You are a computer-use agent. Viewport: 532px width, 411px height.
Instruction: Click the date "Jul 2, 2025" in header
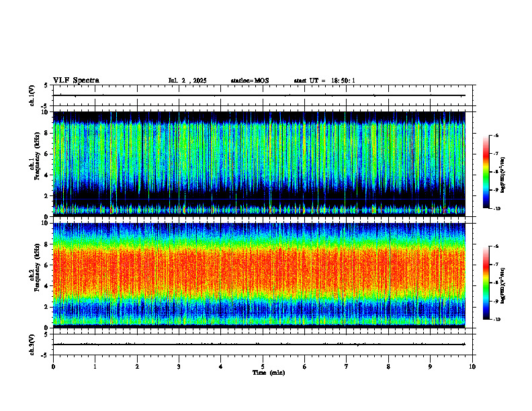pyautogui.click(x=187, y=81)
